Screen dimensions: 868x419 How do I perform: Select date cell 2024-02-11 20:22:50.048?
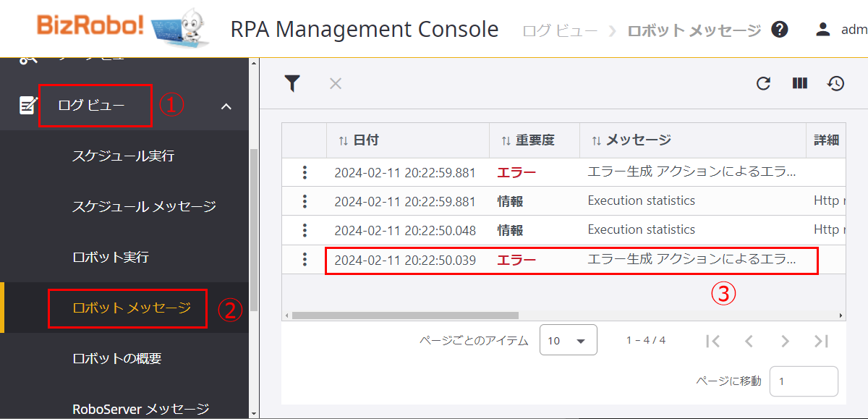click(405, 231)
